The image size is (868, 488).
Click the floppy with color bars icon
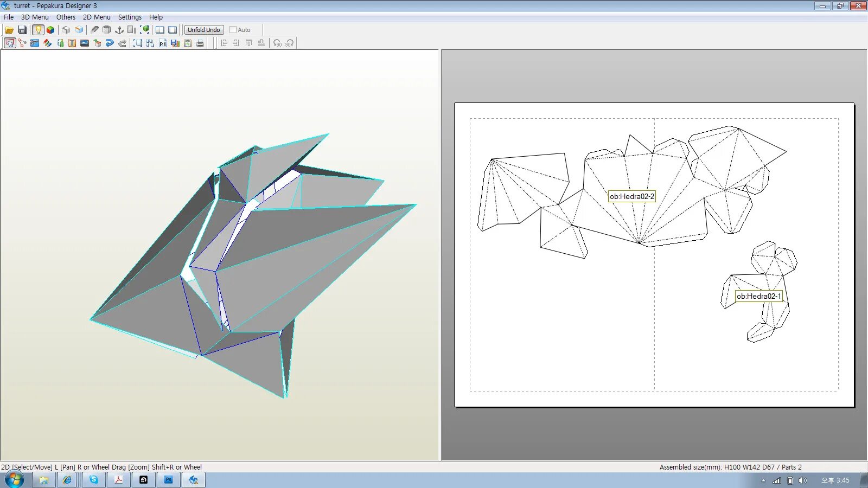tap(175, 43)
